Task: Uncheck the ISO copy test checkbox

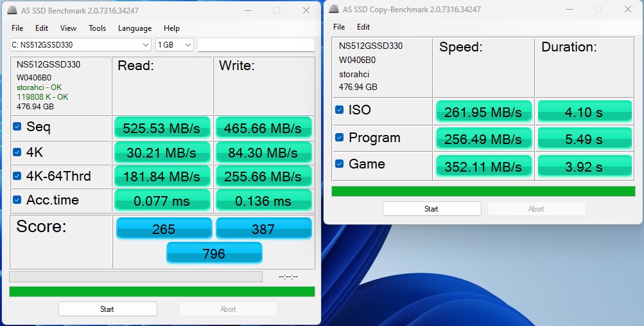Action: click(x=339, y=110)
